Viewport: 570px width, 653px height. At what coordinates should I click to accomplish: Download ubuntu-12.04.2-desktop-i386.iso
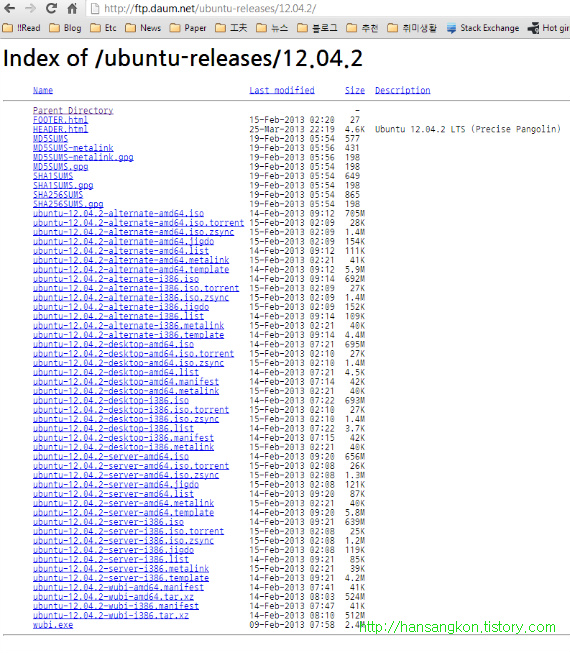[x=111, y=401]
